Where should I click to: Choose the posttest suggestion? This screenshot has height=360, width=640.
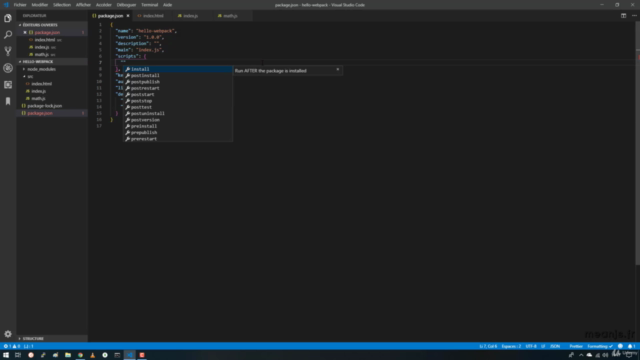[x=178, y=107]
